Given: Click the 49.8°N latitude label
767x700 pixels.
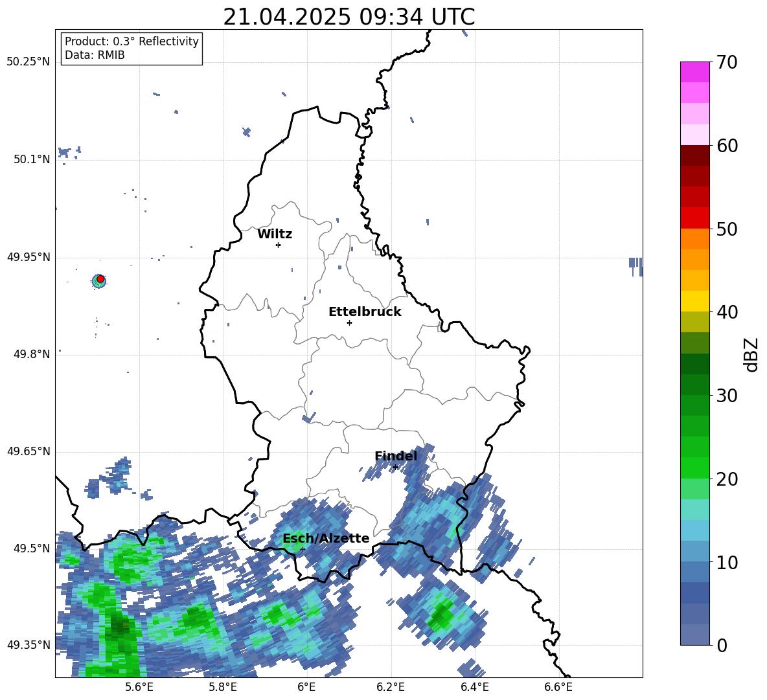Looking at the screenshot, I should [32, 354].
